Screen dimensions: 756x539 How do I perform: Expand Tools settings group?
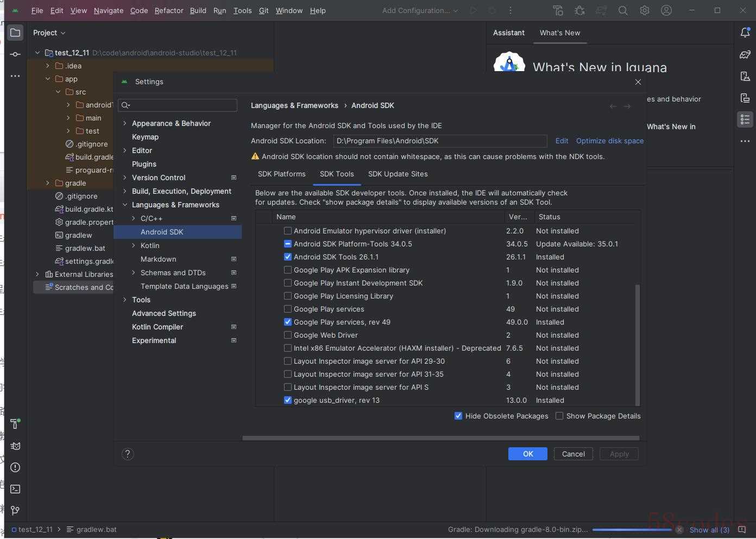125,300
